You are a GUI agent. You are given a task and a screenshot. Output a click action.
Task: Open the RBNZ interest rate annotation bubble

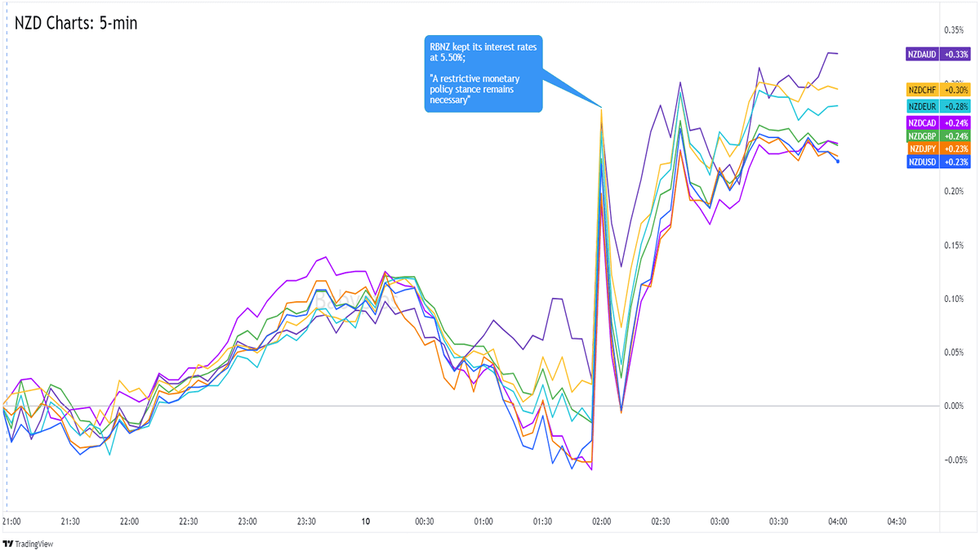pyautogui.click(x=483, y=73)
